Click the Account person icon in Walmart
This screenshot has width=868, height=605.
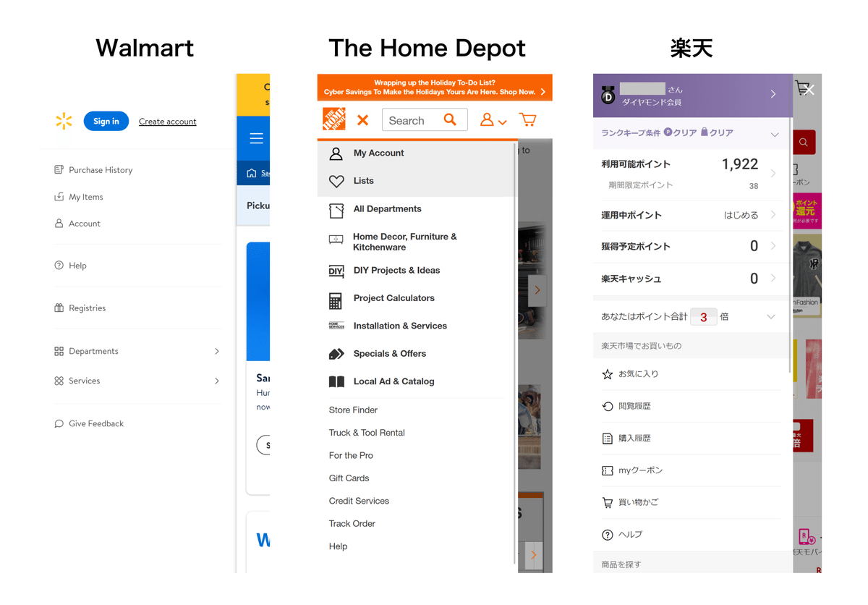coord(59,224)
